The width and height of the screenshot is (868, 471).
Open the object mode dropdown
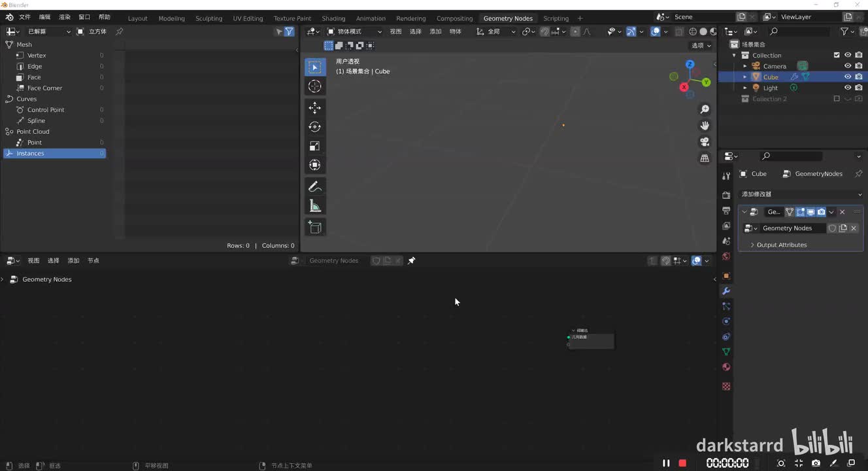(x=355, y=31)
